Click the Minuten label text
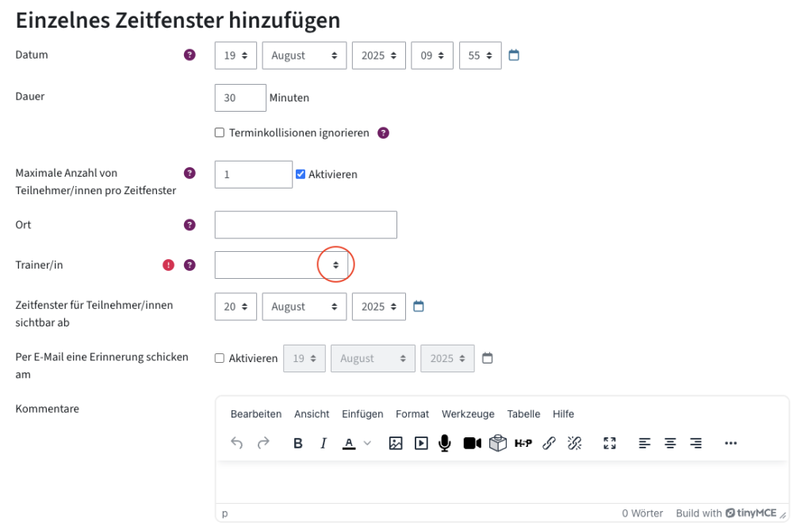This screenshot has width=812, height=530. tap(289, 97)
